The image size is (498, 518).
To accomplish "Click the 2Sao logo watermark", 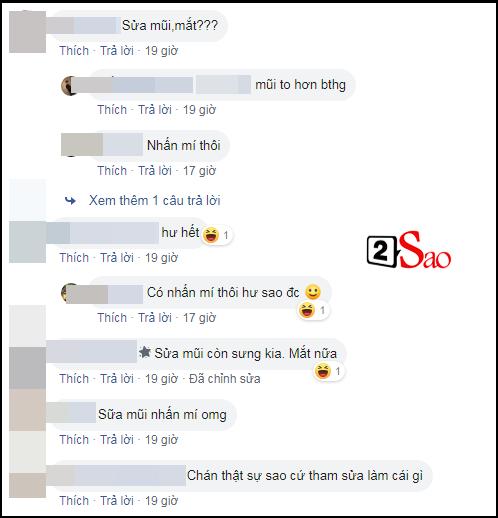I will [x=409, y=250].
